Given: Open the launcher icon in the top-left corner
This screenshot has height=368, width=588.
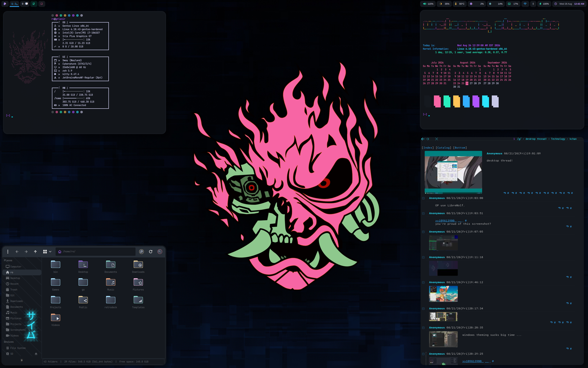Looking at the screenshot, I should pos(5,4).
